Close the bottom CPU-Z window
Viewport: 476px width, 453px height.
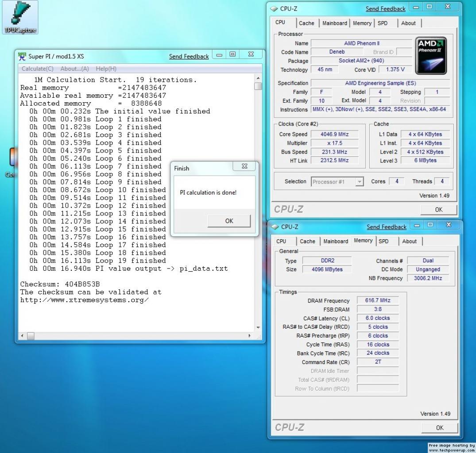(x=449, y=225)
